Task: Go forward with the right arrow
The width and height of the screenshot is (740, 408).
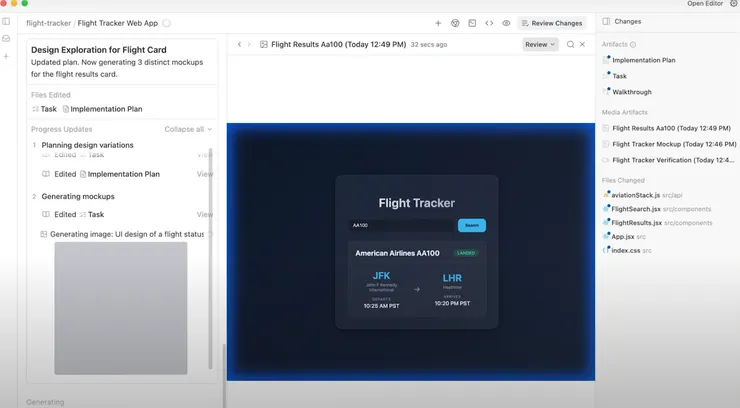Action: pos(249,44)
